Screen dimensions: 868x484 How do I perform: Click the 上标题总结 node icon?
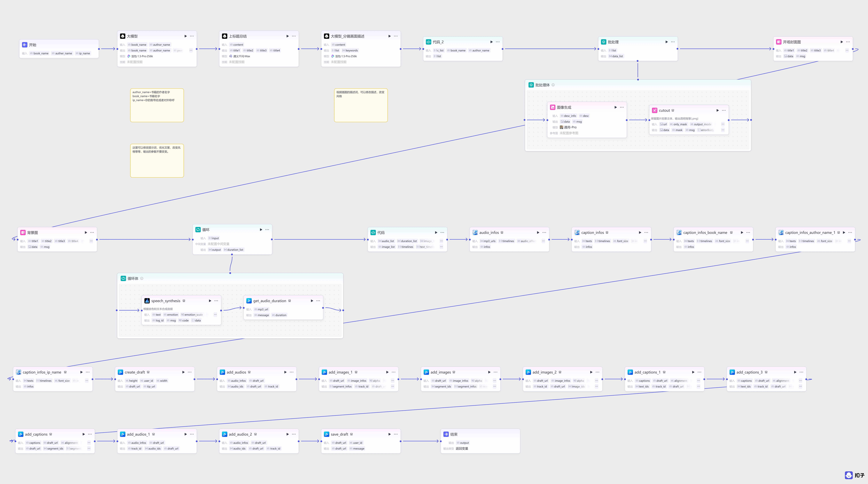tap(225, 36)
